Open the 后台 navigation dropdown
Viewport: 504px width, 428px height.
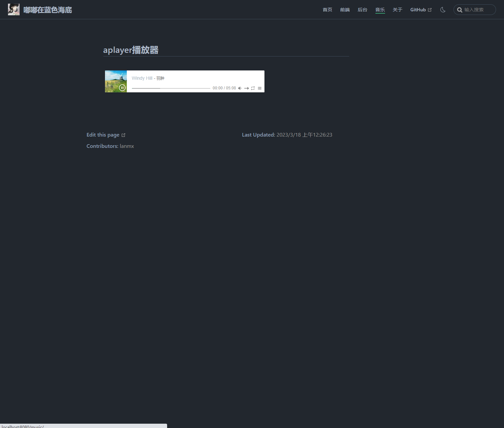pyautogui.click(x=362, y=10)
